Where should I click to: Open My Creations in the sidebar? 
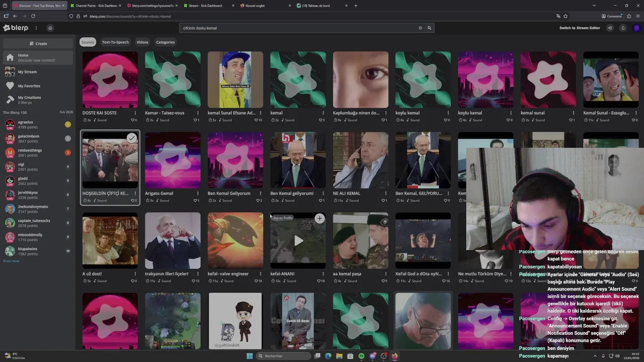click(38, 100)
